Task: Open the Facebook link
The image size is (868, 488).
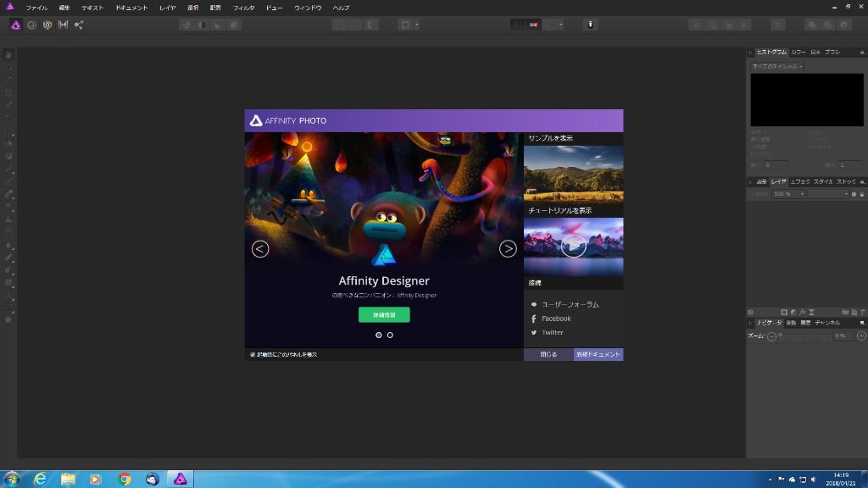Action: [x=556, y=319]
